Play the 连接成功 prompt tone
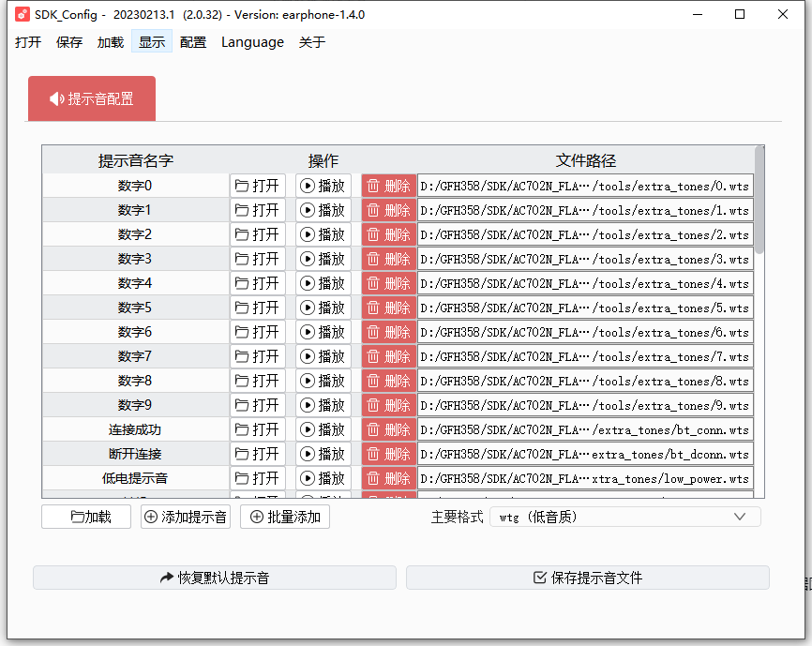This screenshot has width=812, height=646. pyautogui.click(x=323, y=429)
